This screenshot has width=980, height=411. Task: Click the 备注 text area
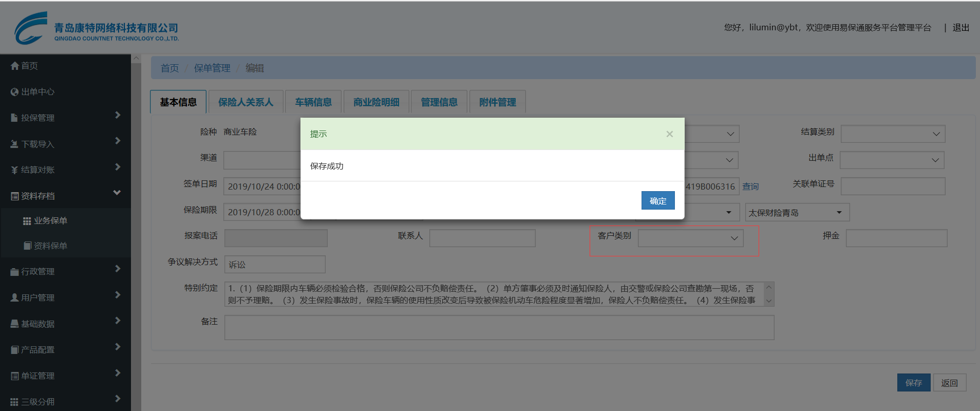pyautogui.click(x=499, y=327)
